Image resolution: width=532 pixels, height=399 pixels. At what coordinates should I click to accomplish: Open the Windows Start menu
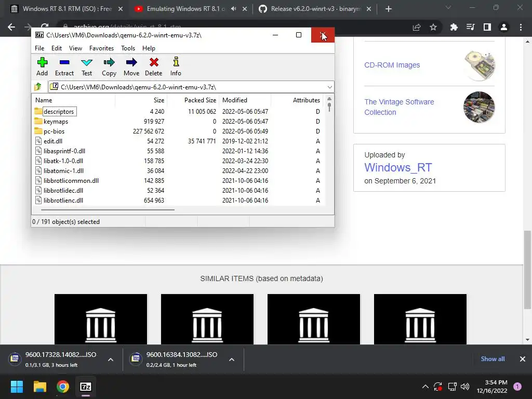17,387
